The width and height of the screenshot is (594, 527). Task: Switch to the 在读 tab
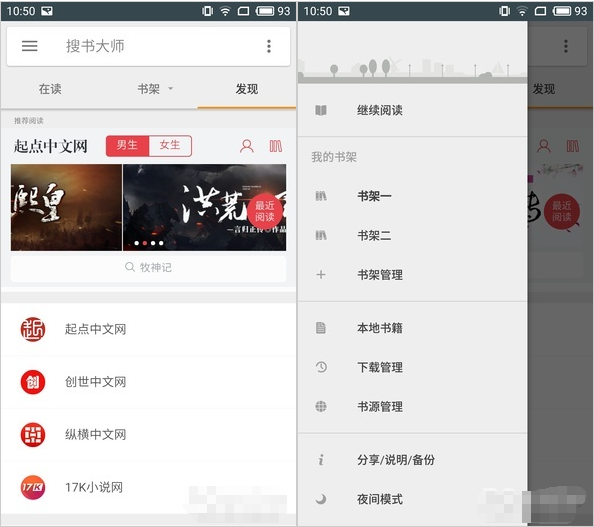tap(50, 89)
